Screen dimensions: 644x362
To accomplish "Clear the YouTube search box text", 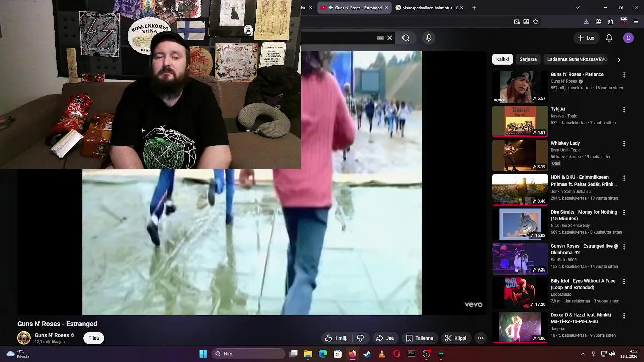I will tap(389, 38).
